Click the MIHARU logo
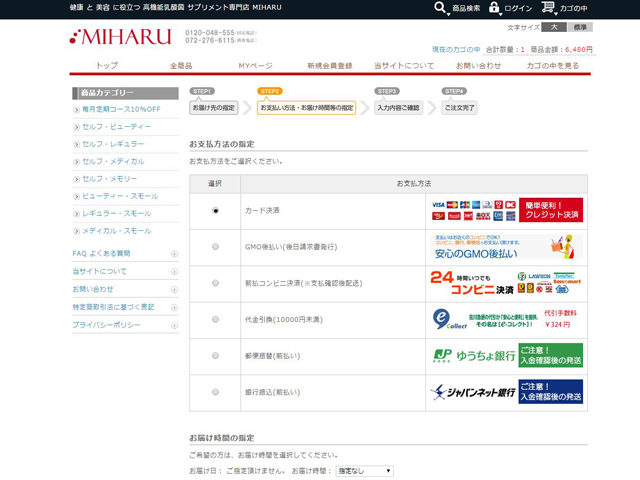 coord(120,36)
